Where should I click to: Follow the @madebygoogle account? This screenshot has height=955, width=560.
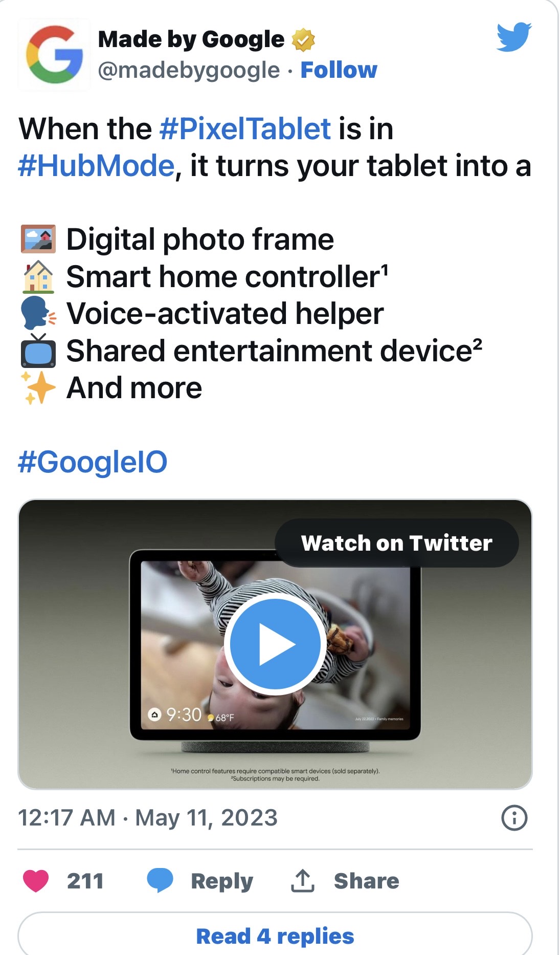point(339,70)
